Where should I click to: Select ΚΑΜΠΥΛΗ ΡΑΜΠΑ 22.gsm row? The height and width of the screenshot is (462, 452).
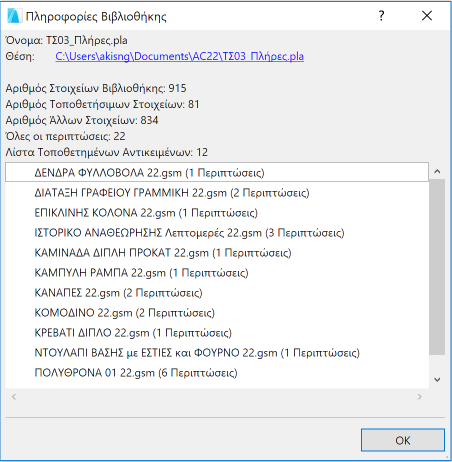pyautogui.click(x=217, y=273)
